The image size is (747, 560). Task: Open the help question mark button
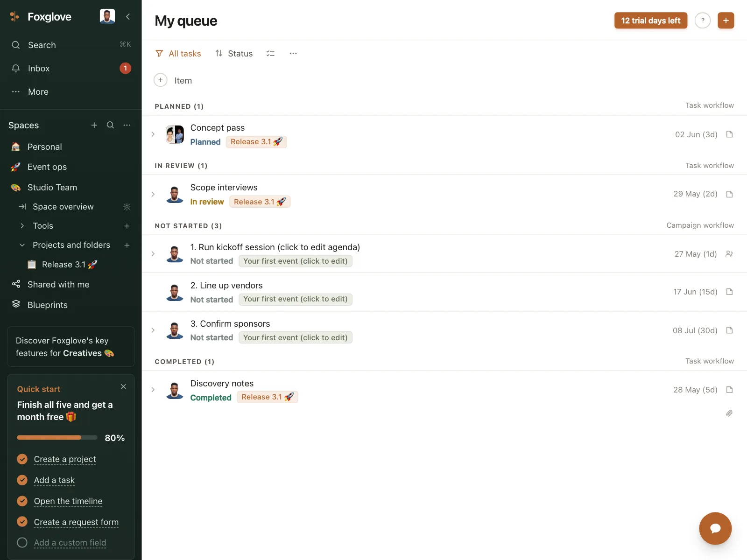[703, 21]
